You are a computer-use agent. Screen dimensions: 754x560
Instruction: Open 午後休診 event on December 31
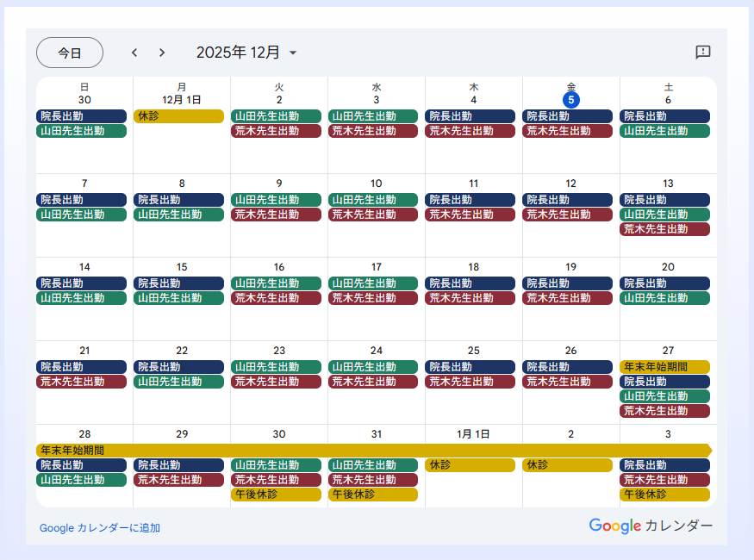click(x=373, y=495)
